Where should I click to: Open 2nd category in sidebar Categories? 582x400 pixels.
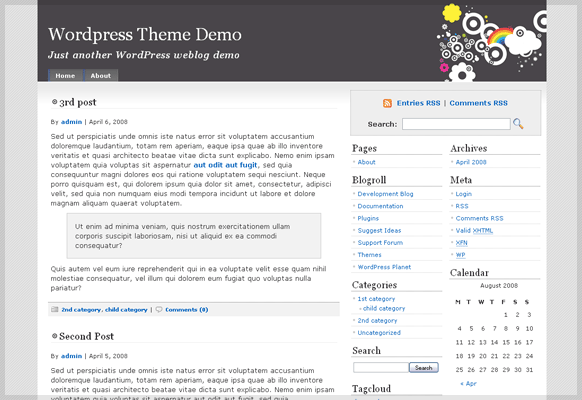(x=377, y=321)
